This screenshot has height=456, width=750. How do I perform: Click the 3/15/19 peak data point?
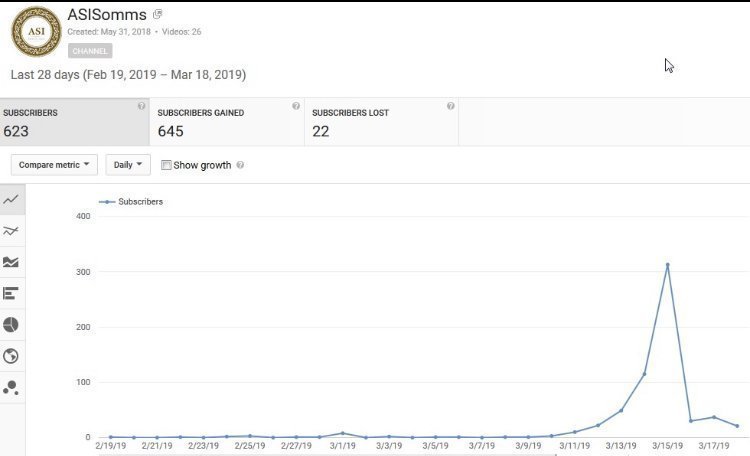[x=667, y=265]
